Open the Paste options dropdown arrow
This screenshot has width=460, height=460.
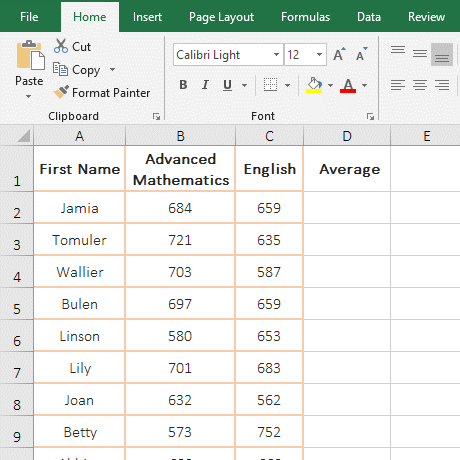[x=29, y=96]
